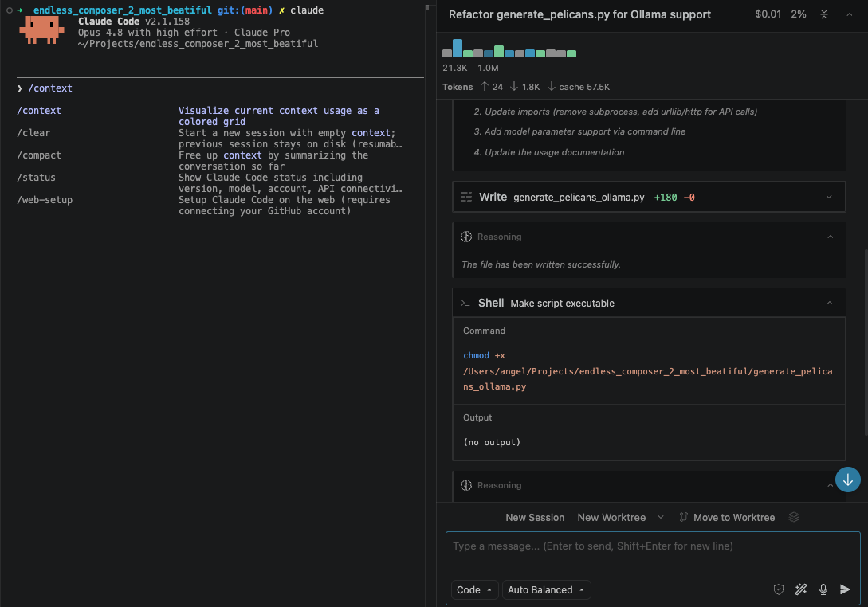
Task: Click the 1.8K output token stat
Action: (524, 87)
